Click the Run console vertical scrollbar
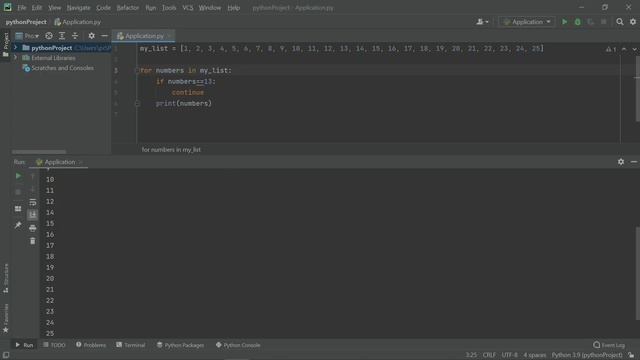 [638, 273]
